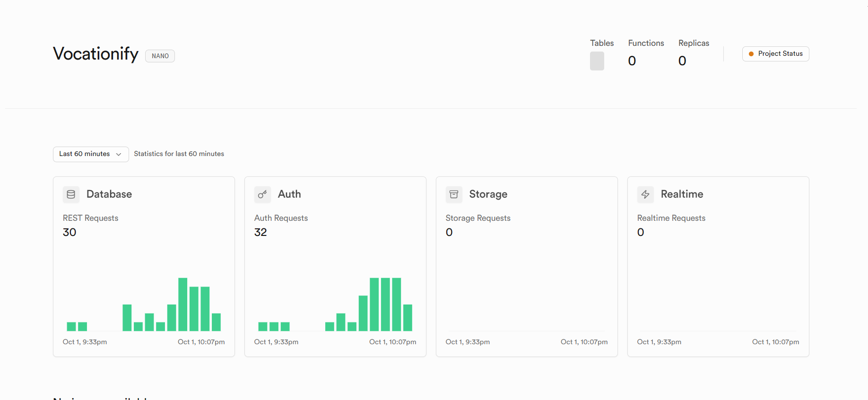Click the Storage archive box icon

454,194
